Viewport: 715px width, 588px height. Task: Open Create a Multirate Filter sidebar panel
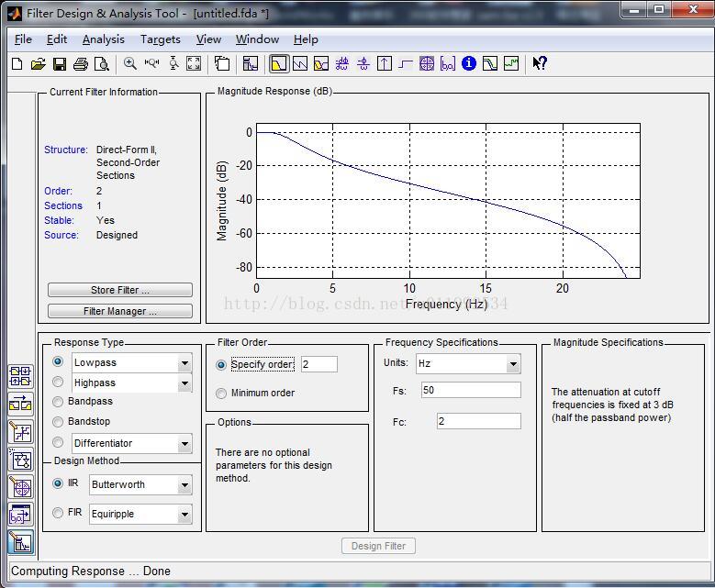pyautogui.click(x=20, y=377)
